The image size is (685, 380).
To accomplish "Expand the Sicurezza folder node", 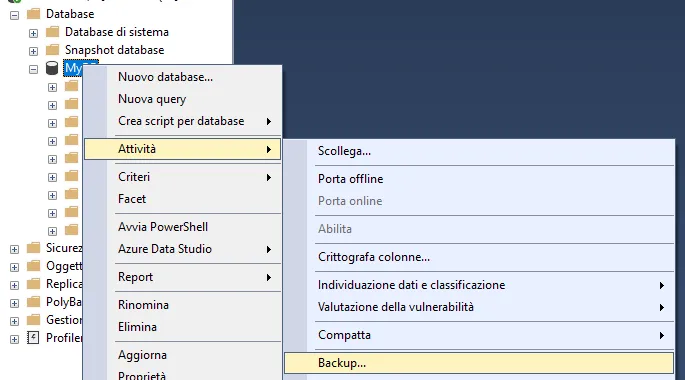I will pos(14,249).
